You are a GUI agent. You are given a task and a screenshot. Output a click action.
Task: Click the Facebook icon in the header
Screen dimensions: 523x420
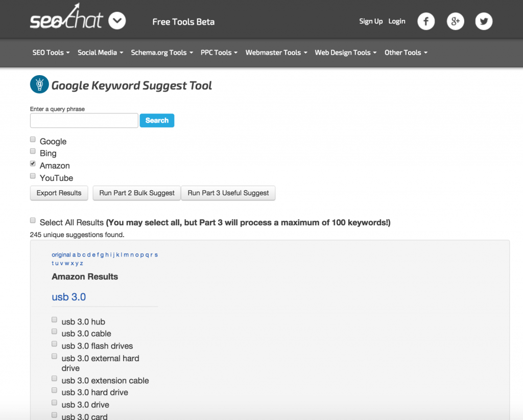click(x=426, y=21)
